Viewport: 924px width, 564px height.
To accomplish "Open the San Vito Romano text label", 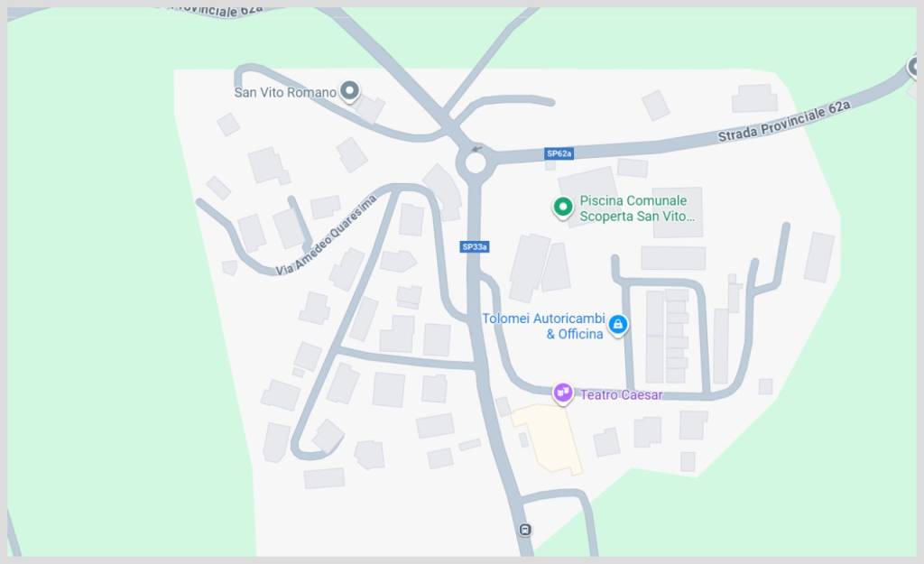I will (x=285, y=93).
